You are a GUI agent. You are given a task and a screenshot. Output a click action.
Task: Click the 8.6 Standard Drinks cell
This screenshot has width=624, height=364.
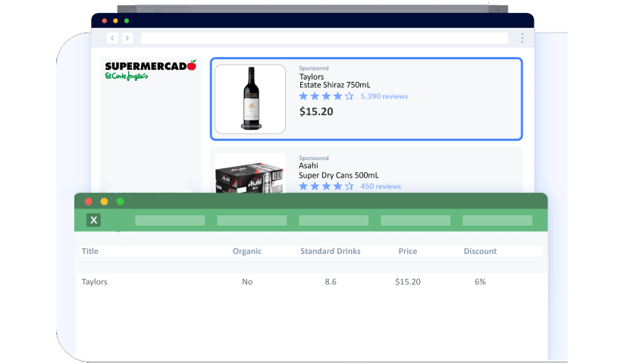331,281
